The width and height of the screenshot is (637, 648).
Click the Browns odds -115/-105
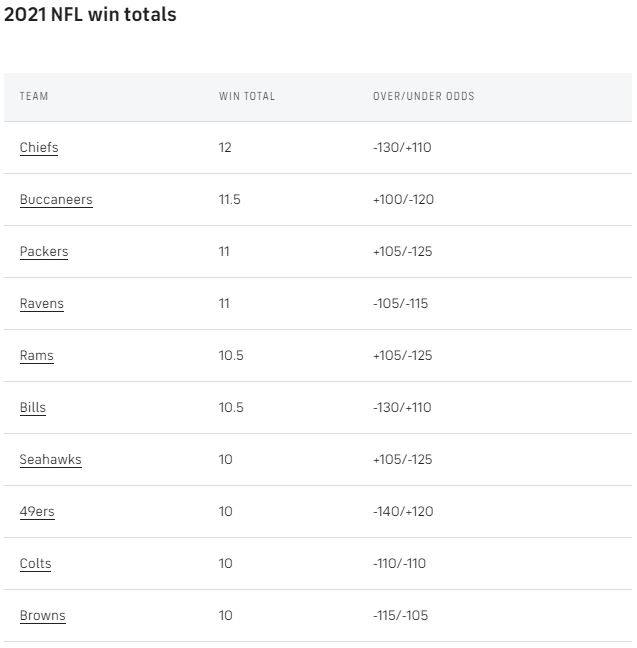point(400,616)
